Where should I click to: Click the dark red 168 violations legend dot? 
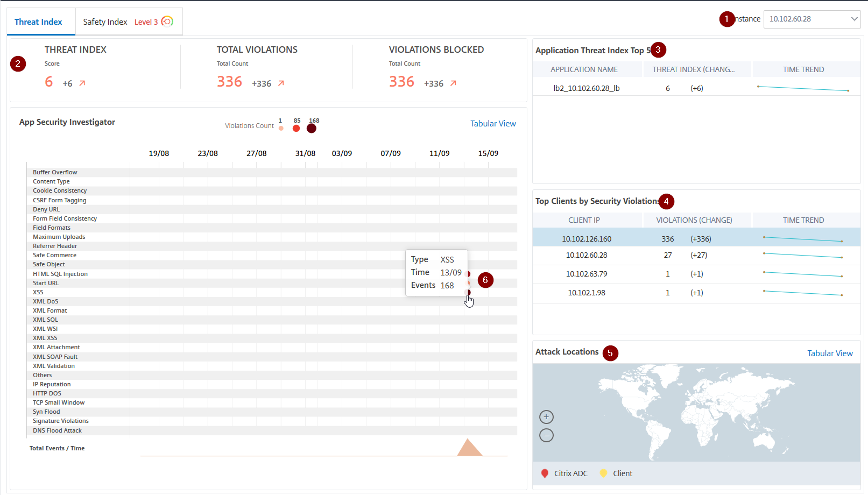(312, 128)
